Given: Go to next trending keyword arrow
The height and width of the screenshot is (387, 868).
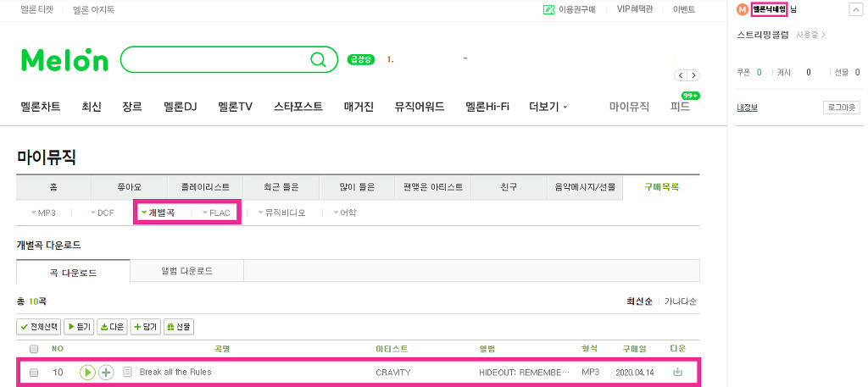Looking at the screenshot, I should click(x=694, y=75).
